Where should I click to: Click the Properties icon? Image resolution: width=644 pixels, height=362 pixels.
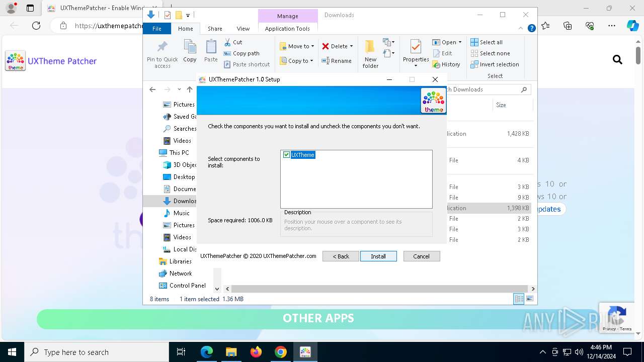(x=416, y=47)
